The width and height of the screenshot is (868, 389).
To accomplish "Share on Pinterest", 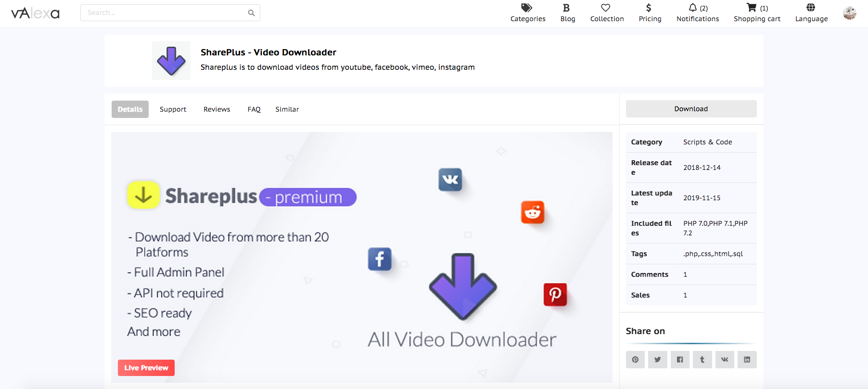I will [635, 360].
